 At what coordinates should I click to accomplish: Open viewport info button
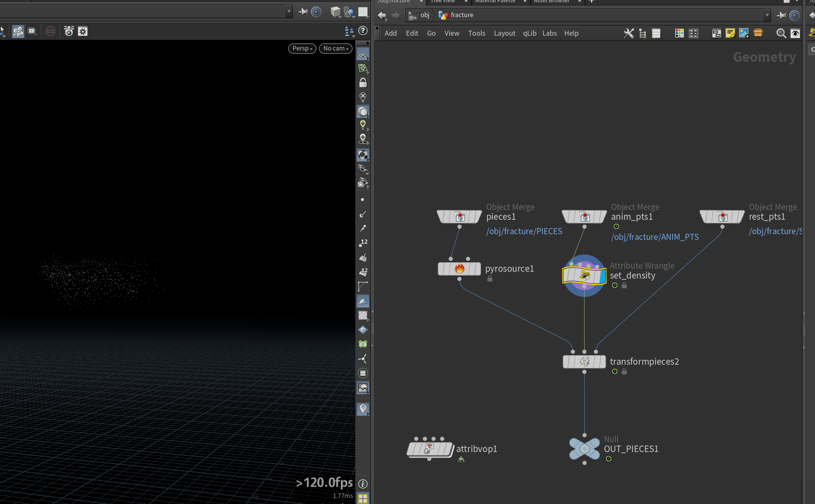363,484
